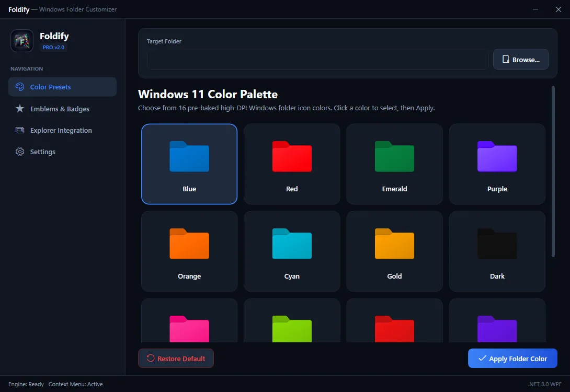Click the Red folder icon

pyautogui.click(x=292, y=157)
